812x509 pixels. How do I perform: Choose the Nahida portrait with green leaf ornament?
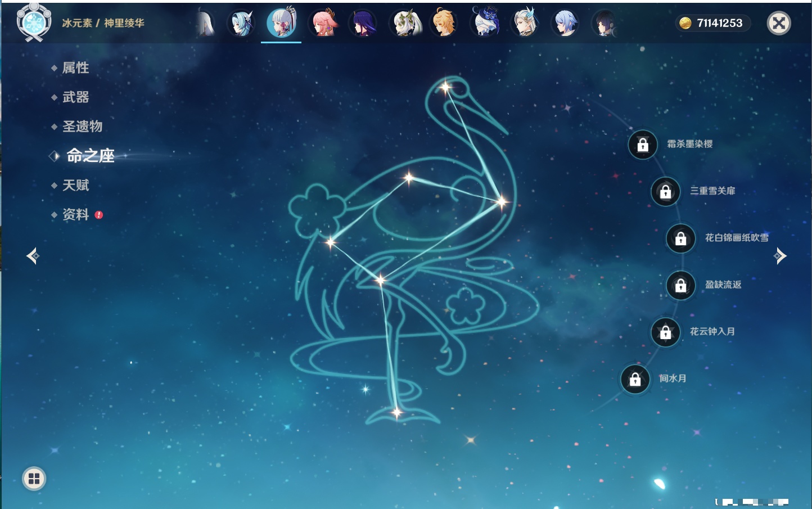tap(405, 23)
